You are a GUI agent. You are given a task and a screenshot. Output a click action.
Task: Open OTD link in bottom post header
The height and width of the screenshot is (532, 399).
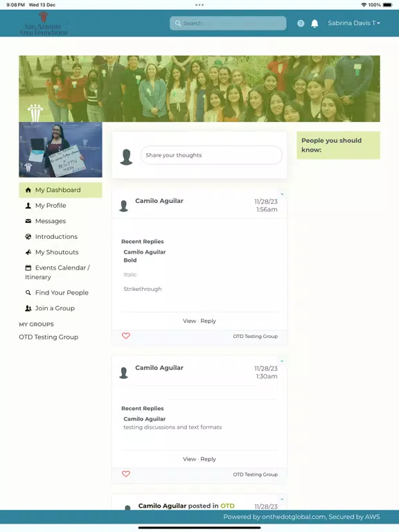[x=227, y=506]
